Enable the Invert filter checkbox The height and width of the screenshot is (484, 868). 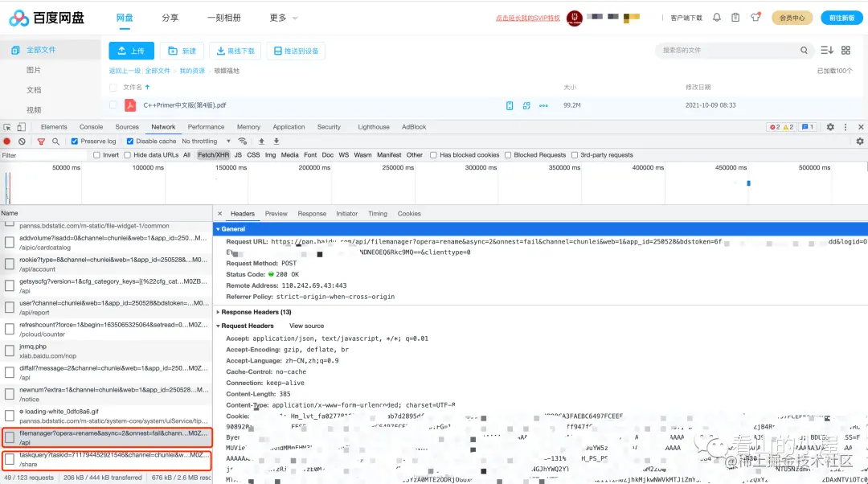coord(97,155)
